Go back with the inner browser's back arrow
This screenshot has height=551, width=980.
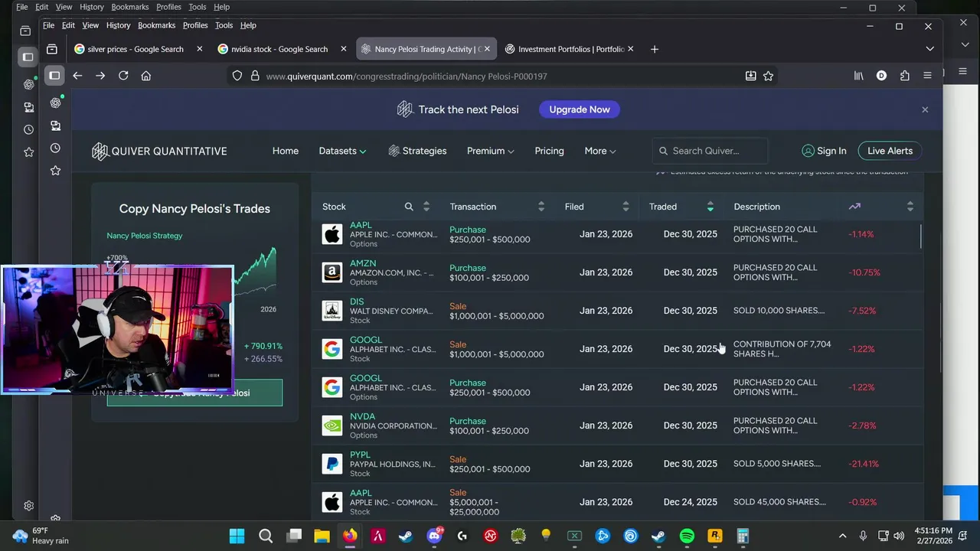[77, 76]
